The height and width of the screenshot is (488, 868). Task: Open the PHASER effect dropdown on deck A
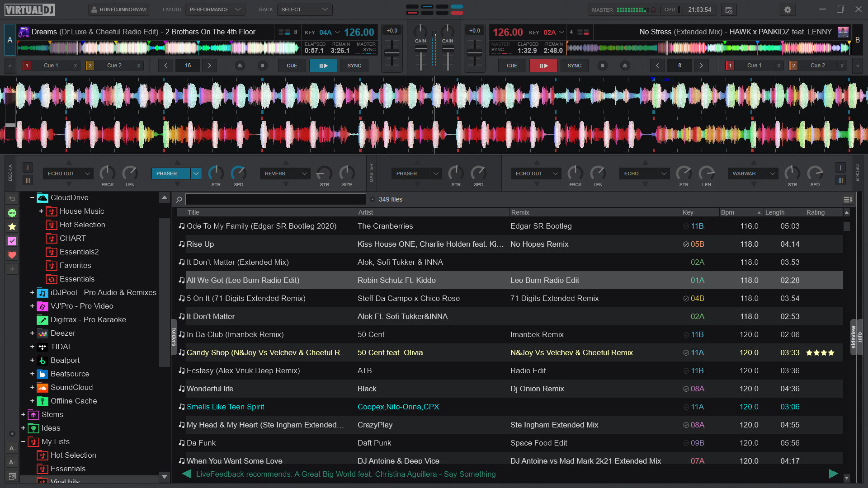(196, 174)
